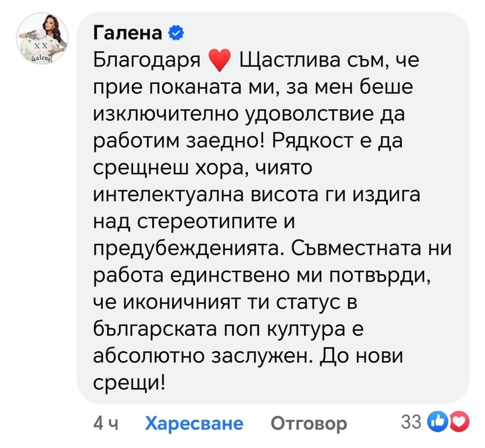Like the comment with Харесване

[194, 423]
